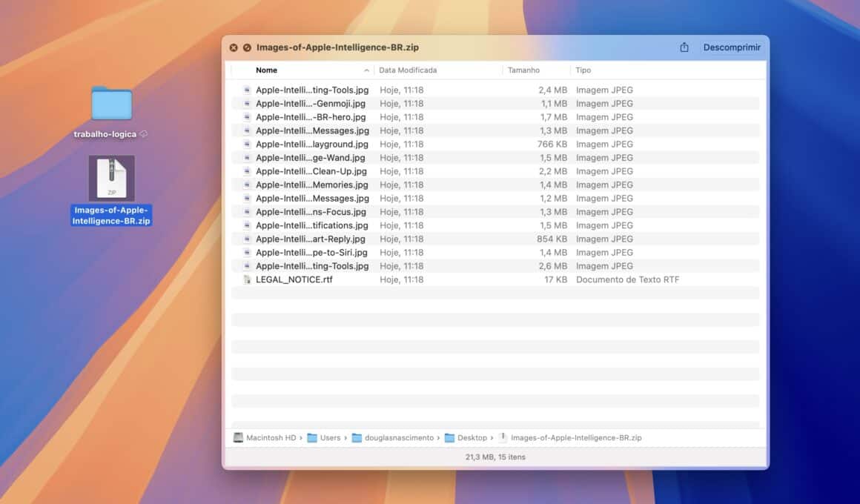Image resolution: width=860 pixels, height=504 pixels.
Task: Click the file icon for Genmoji.jpg
Action: [247, 104]
